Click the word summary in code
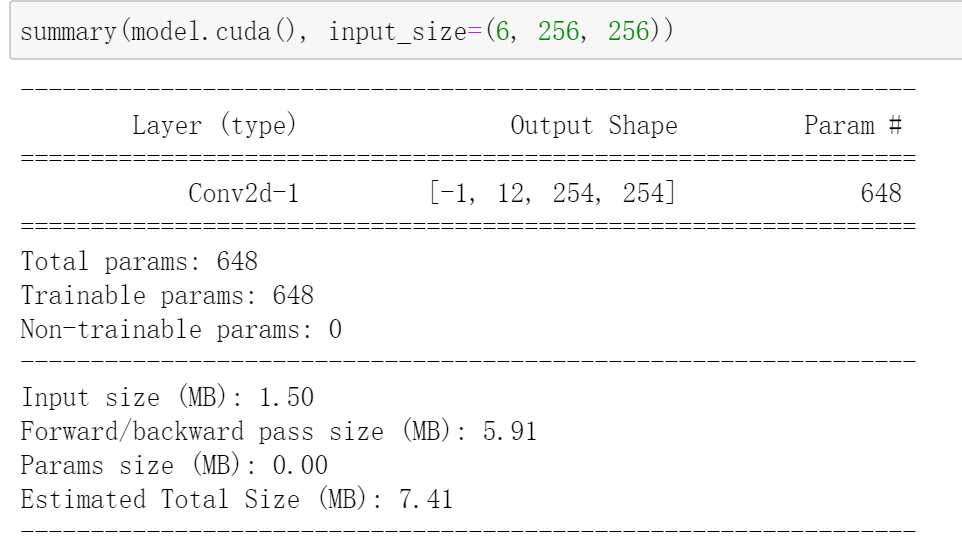The height and width of the screenshot is (536, 962). 68,31
